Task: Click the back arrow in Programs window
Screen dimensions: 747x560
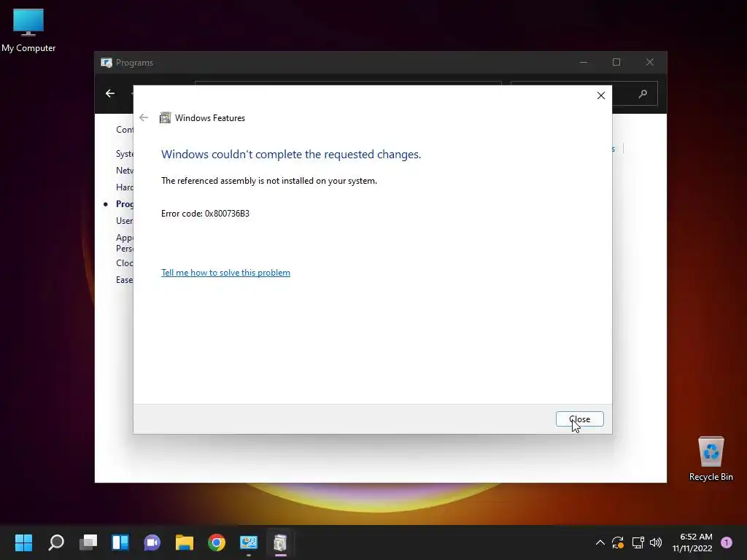Action: [x=110, y=93]
